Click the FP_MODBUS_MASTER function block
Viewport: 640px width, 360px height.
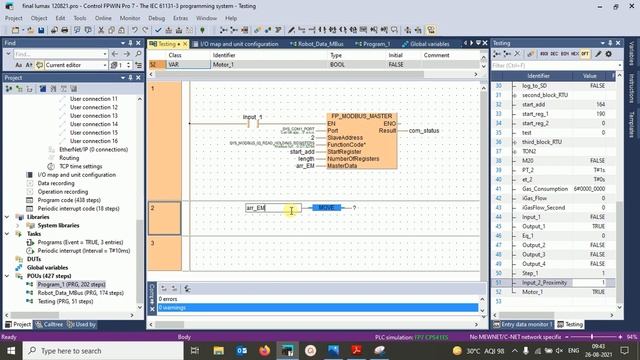[x=362, y=141]
